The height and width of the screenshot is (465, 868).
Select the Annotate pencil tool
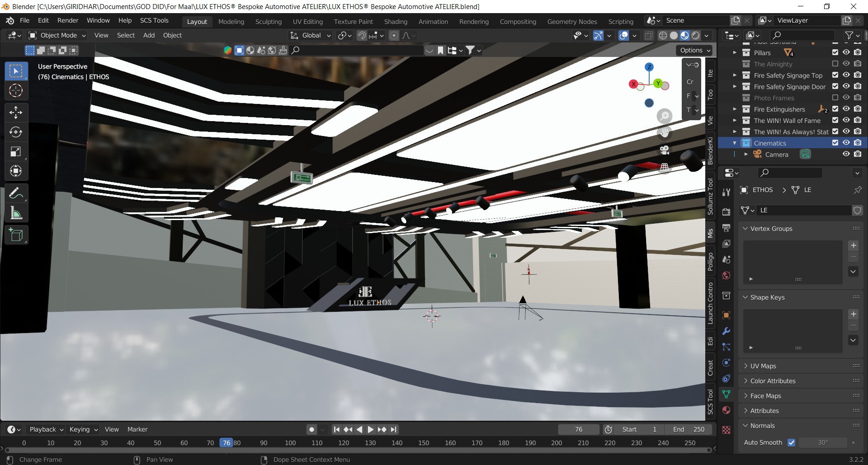pos(16,193)
